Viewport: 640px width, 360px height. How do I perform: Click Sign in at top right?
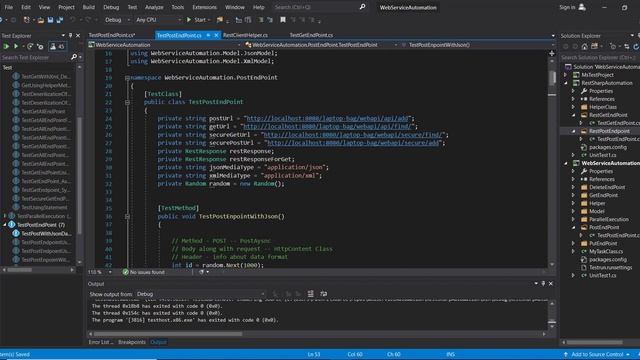tap(567, 7)
